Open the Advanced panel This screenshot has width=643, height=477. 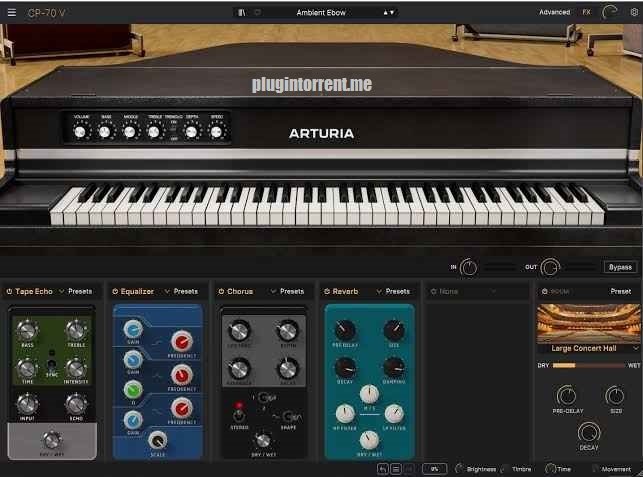(x=554, y=12)
